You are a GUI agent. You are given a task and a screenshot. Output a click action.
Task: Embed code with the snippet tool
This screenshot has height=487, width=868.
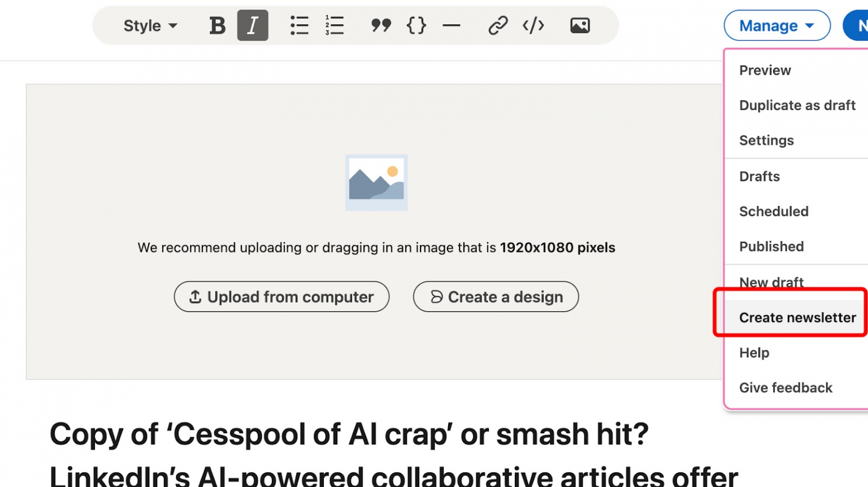(x=533, y=25)
